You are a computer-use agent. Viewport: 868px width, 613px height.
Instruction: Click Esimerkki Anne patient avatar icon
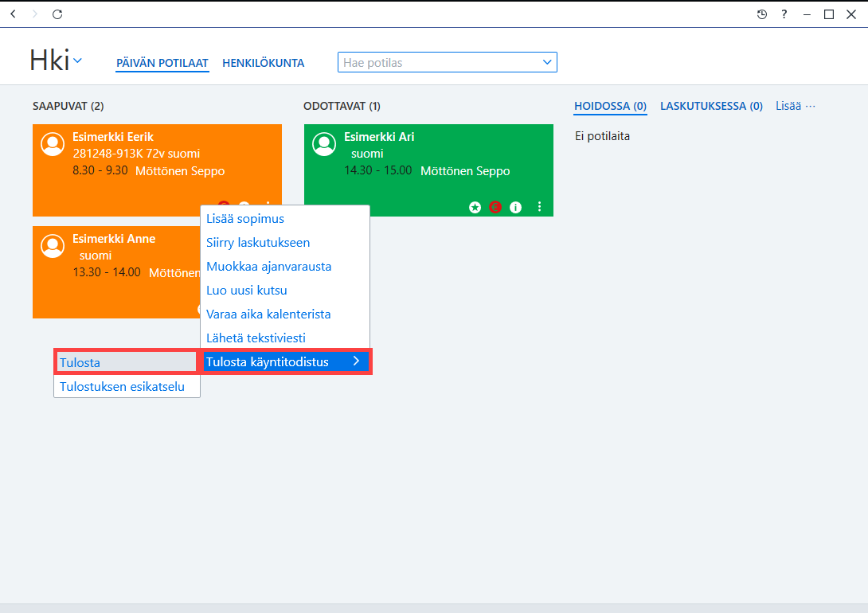point(53,246)
